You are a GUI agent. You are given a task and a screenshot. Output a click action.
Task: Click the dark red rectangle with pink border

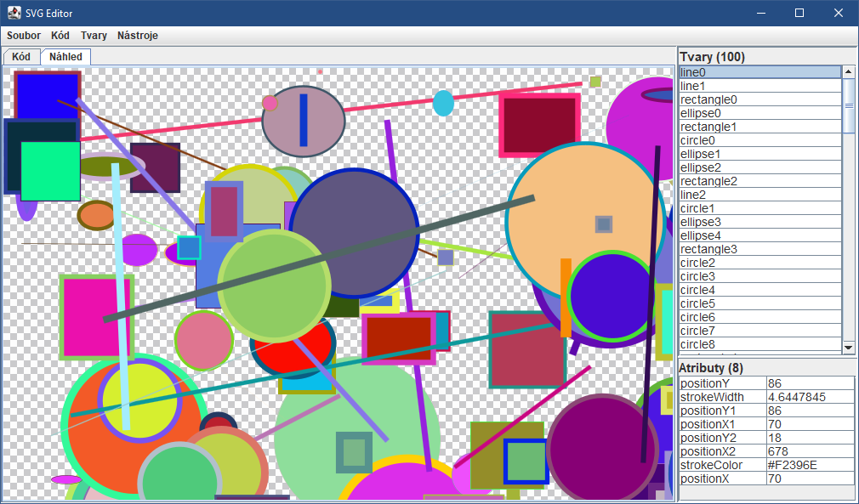(539, 125)
